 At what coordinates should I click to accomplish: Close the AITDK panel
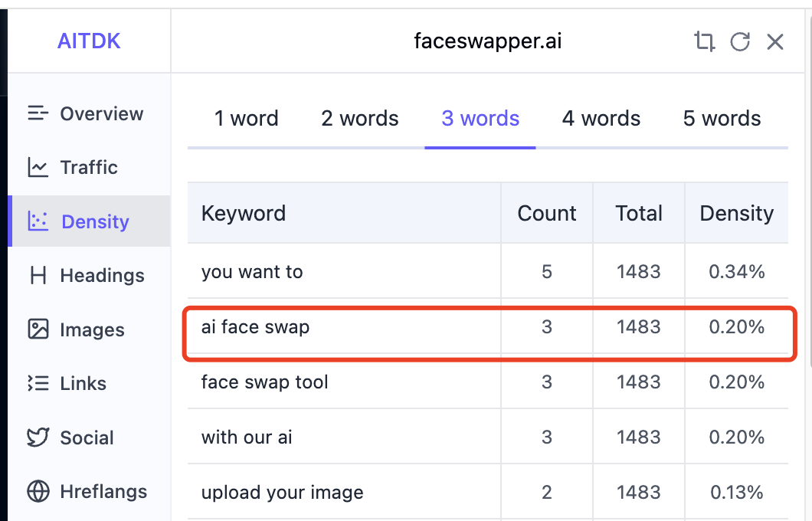click(775, 41)
